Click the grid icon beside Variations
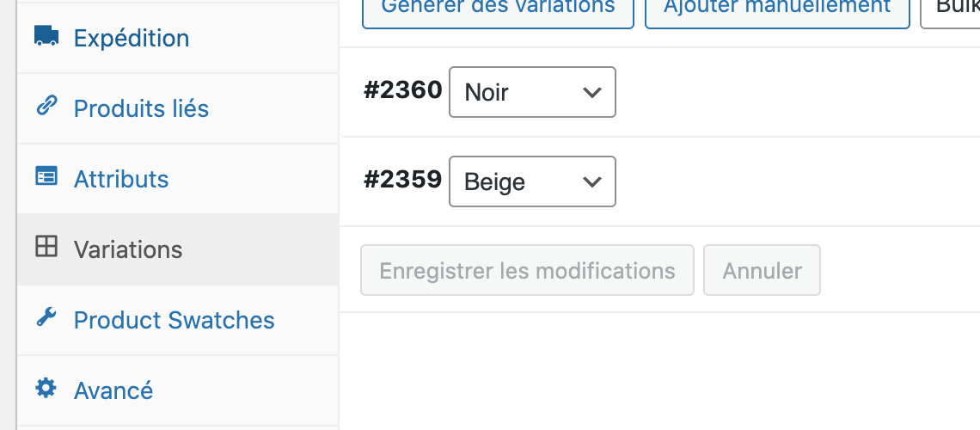This screenshot has width=980, height=430. click(46, 248)
